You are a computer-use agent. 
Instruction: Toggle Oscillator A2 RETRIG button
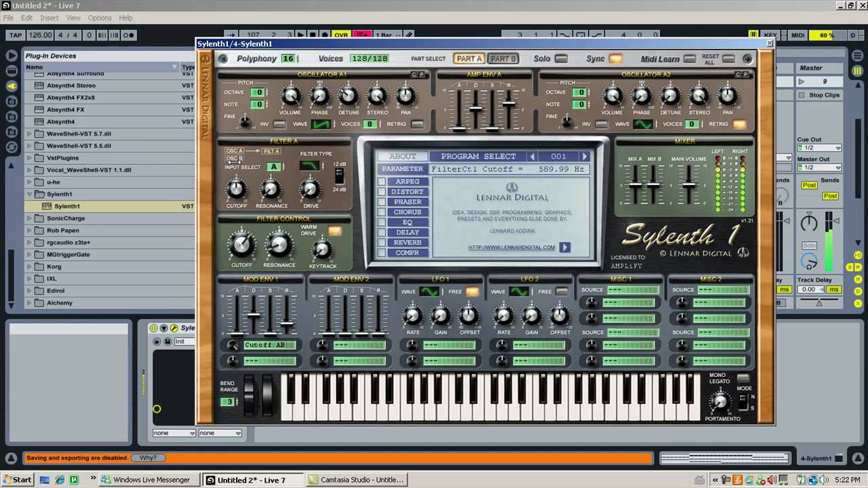click(738, 124)
